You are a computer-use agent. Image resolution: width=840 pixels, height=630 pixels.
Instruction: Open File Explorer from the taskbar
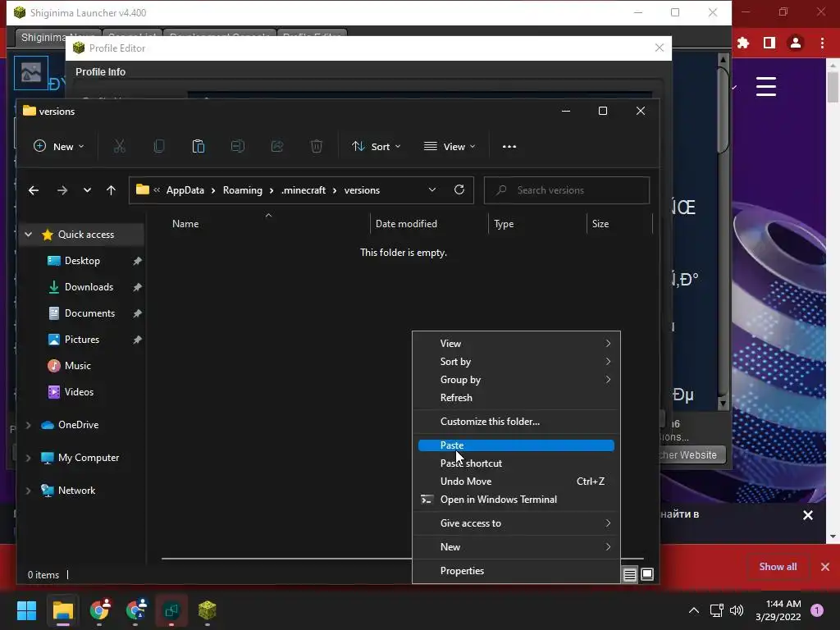click(62, 610)
